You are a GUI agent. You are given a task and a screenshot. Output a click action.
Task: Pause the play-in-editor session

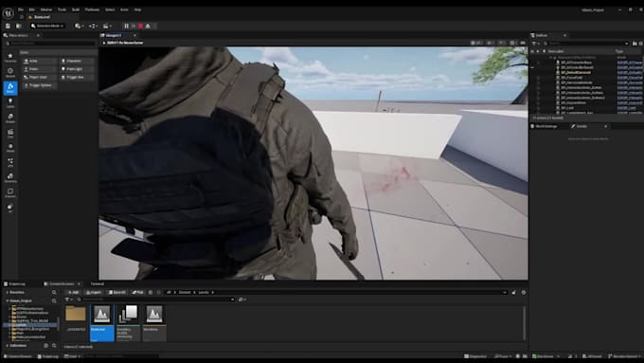127,26
